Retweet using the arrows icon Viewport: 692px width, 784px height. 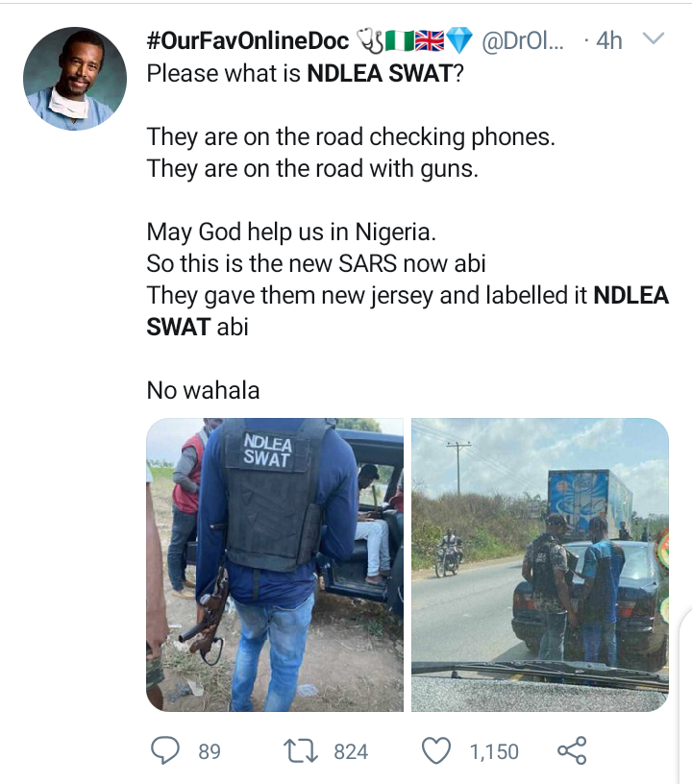301,751
